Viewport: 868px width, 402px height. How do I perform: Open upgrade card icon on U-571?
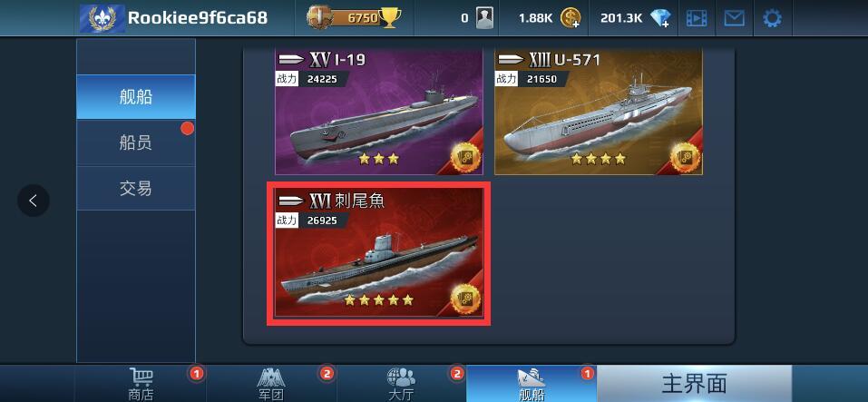tap(685, 157)
